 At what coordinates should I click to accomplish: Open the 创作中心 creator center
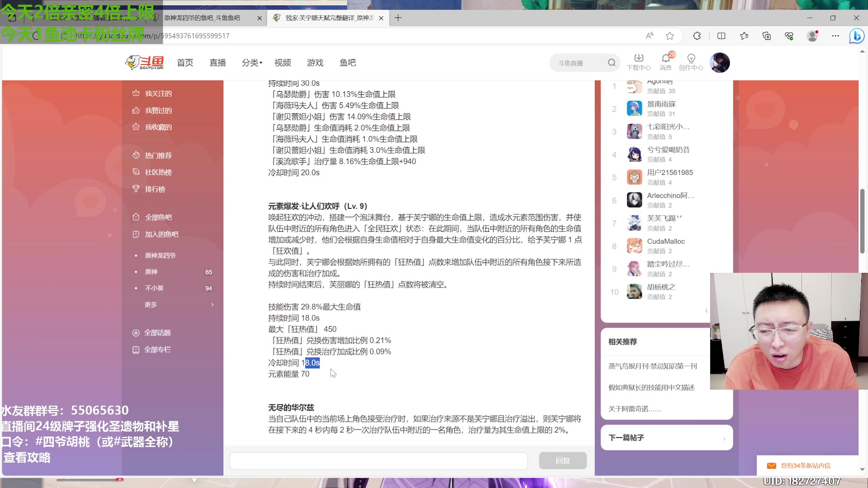point(691,62)
